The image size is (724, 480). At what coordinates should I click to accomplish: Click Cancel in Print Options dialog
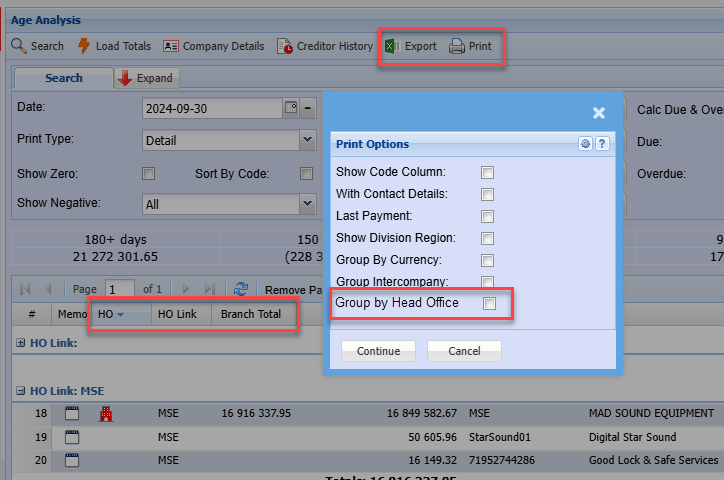coord(464,351)
